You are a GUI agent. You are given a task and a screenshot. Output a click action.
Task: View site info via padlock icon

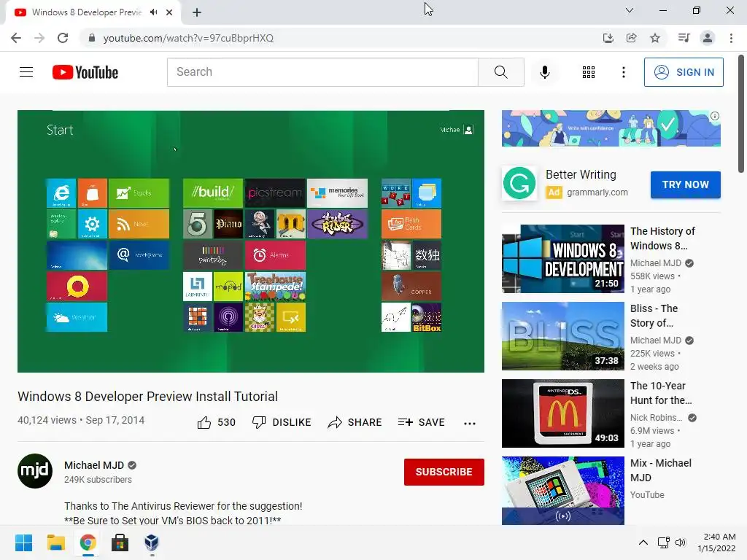pos(92,38)
